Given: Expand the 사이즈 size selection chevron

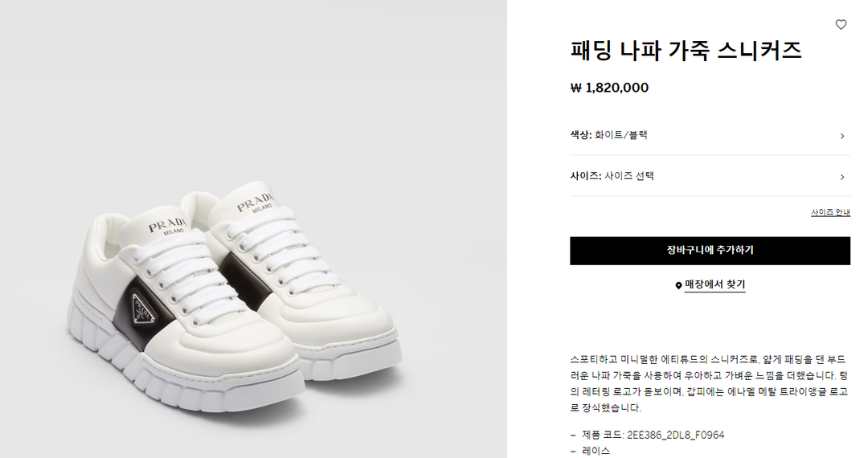Looking at the screenshot, I should 842,177.
